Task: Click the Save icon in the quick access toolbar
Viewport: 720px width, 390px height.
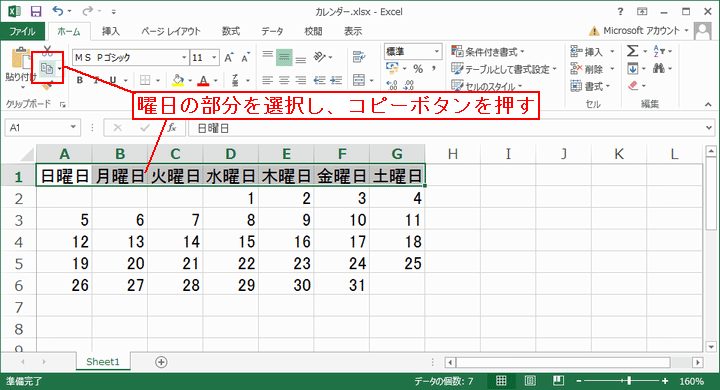Action: 35,11
